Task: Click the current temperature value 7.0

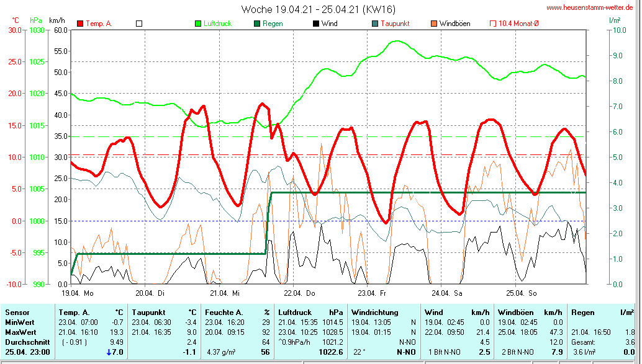Action: (x=117, y=352)
